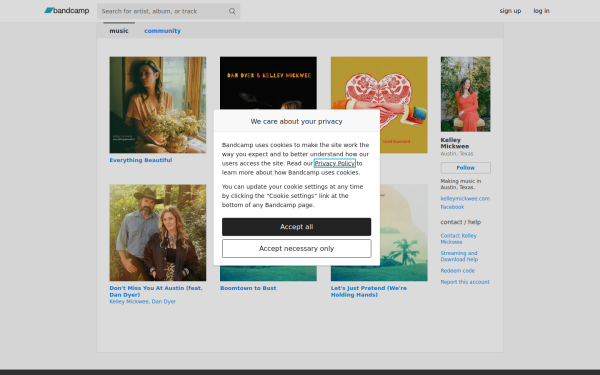Screen dimensions: 600x375
Task: Click the 'Austin, Texas' location text
Action: tap(457, 153)
